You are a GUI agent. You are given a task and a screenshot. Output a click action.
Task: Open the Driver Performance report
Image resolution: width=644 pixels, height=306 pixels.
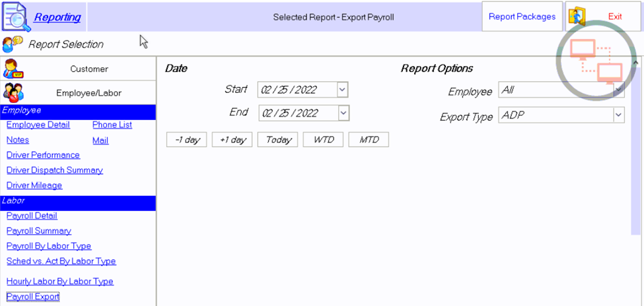(43, 155)
